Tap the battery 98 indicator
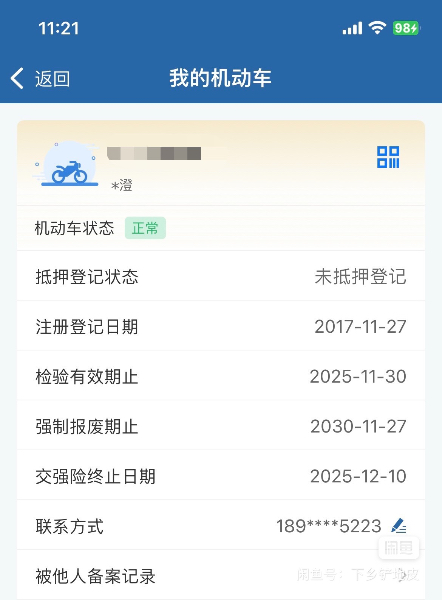This screenshot has height=600, width=442. click(x=406, y=28)
